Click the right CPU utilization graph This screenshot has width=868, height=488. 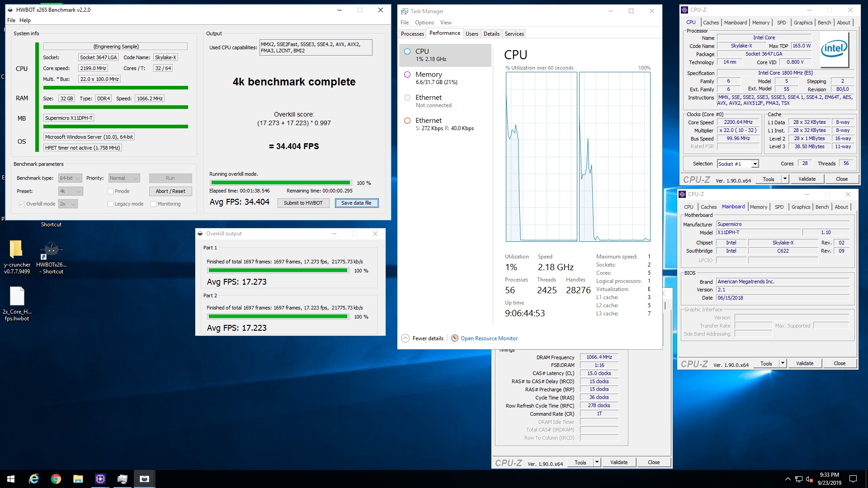(615, 156)
